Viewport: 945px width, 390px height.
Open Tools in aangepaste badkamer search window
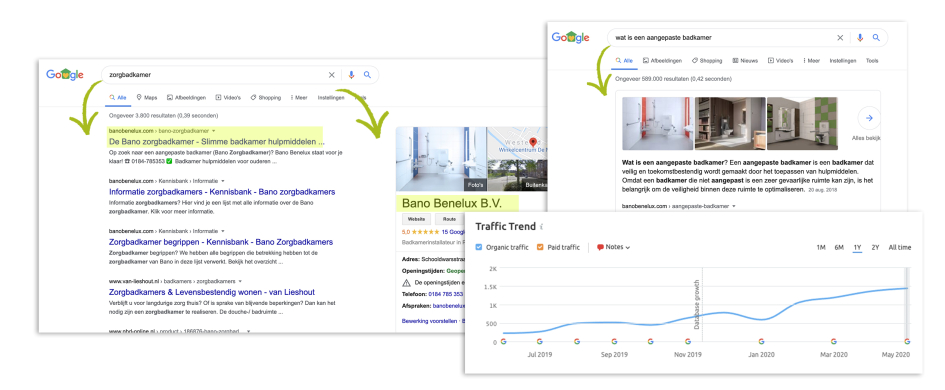pos(872,61)
